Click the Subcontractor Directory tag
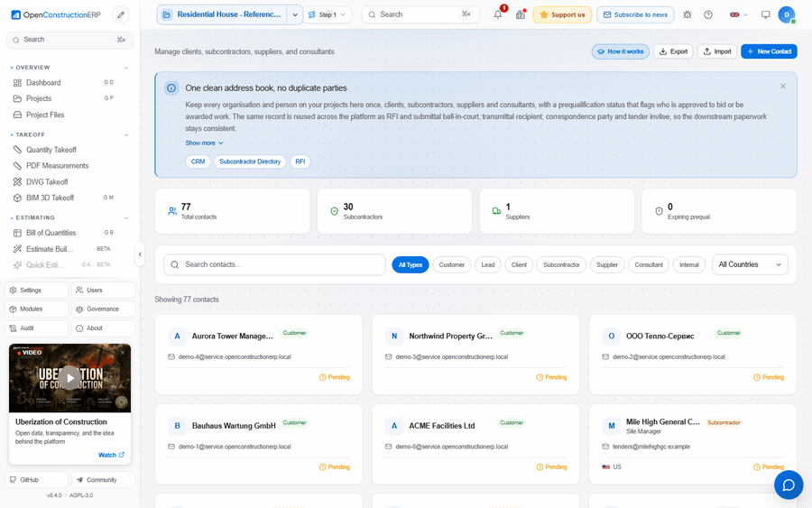The height and width of the screenshot is (508, 812). 250,162
